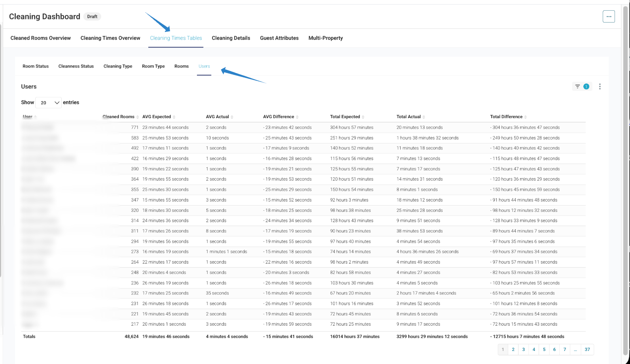Image resolution: width=630 pixels, height=364 pixels.
Task: Go to pagination page 6
Action: coord(554,349)
